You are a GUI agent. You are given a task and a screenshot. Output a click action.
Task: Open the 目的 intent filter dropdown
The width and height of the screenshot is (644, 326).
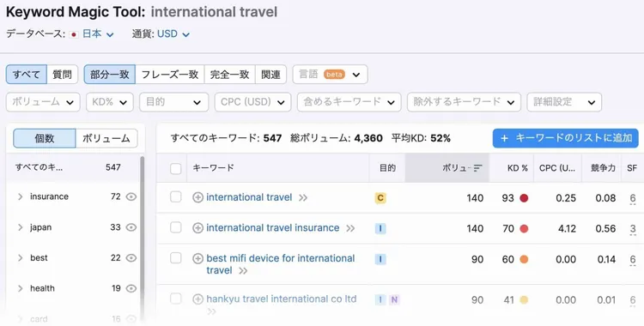click(173, 102)
